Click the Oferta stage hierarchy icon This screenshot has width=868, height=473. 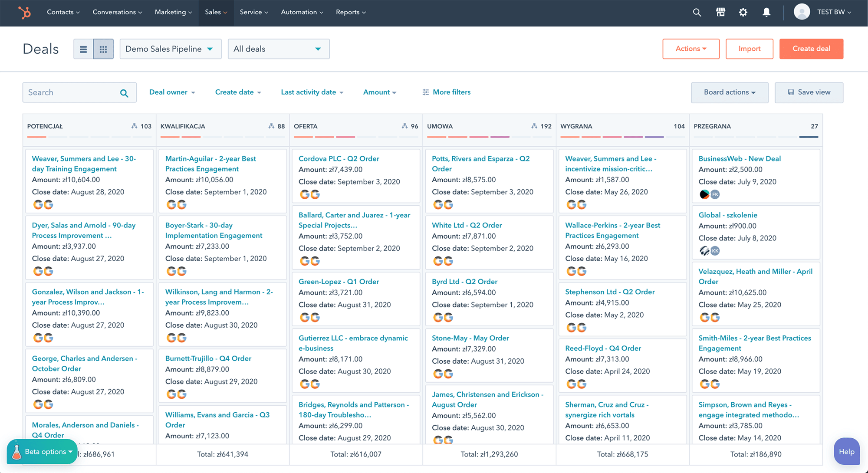(404, 126)
